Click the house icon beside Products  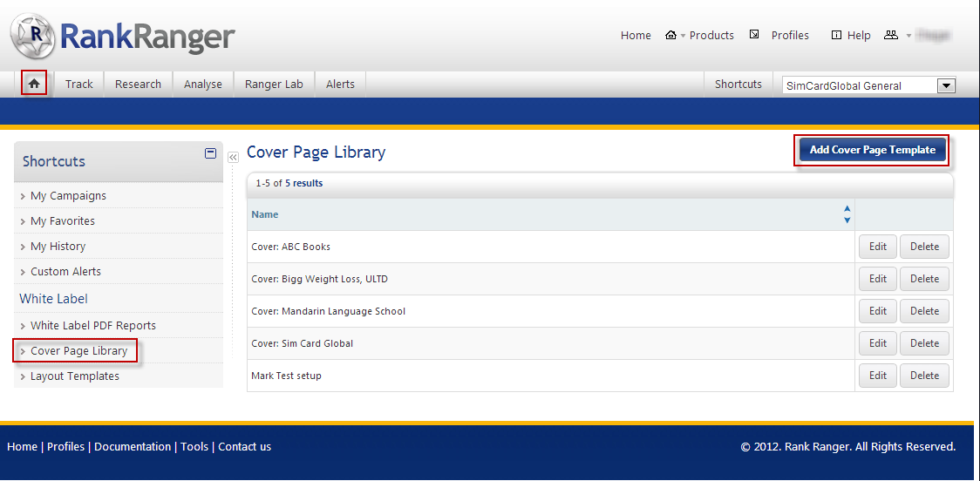point(670,36)
